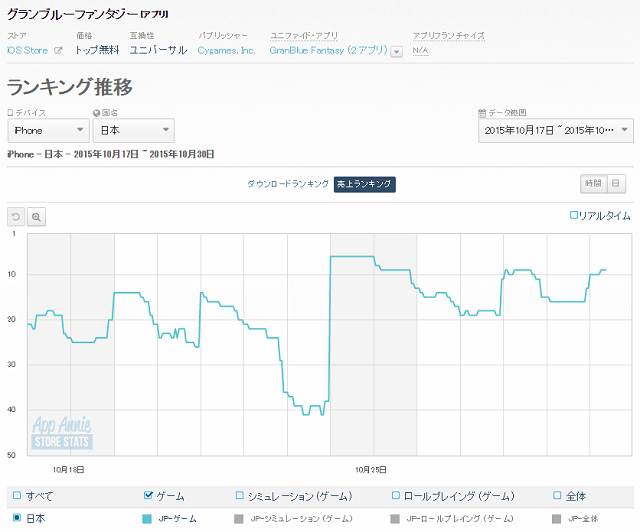Toggle the 日本 country checkbox
The image size is (640, 532).
point(17,518)
